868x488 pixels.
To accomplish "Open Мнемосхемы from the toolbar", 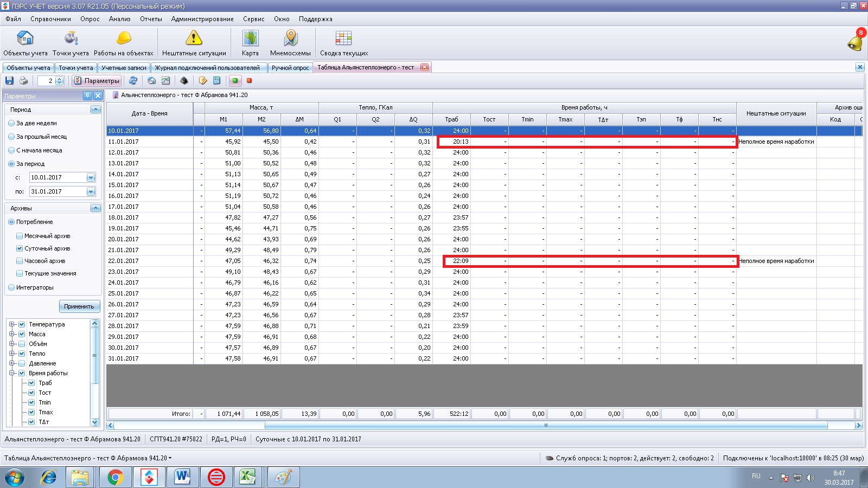I will point(290,43).
